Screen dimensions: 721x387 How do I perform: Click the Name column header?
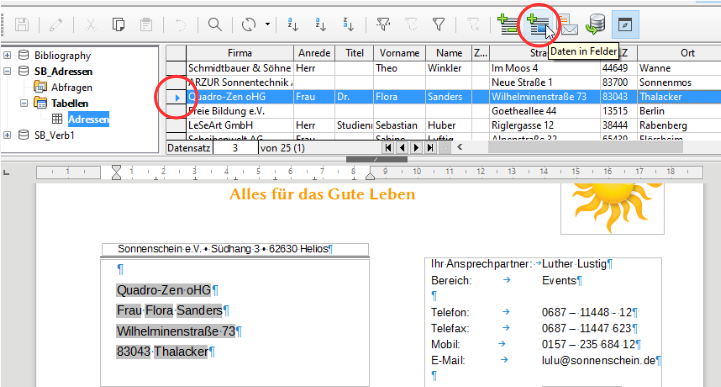pos(449,53)
